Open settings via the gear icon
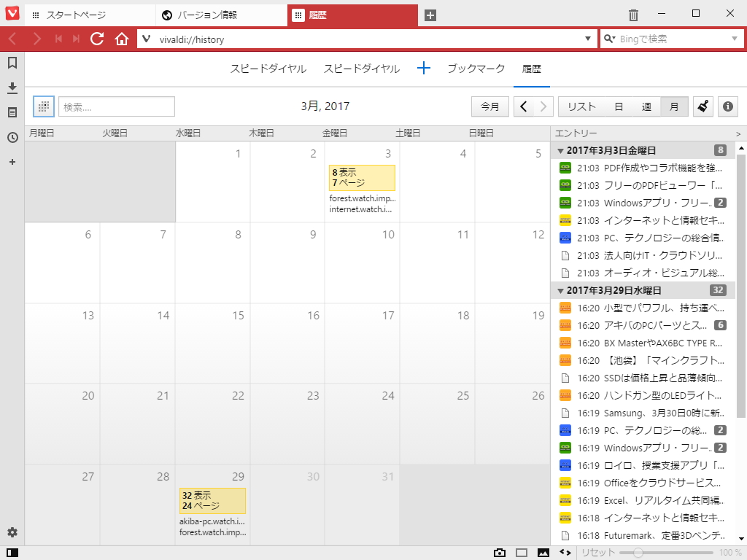This screenshot has height=560, width=747. 12,532
